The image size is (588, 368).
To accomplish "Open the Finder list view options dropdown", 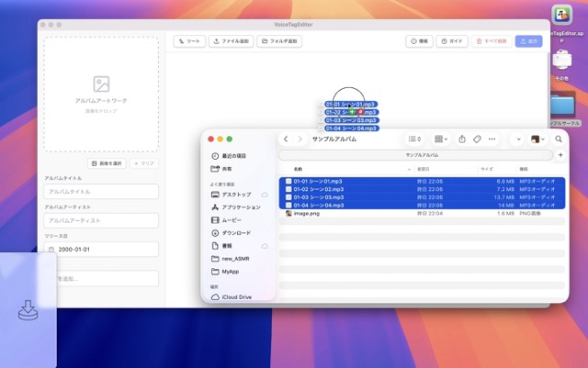I will tap(415, 139).
